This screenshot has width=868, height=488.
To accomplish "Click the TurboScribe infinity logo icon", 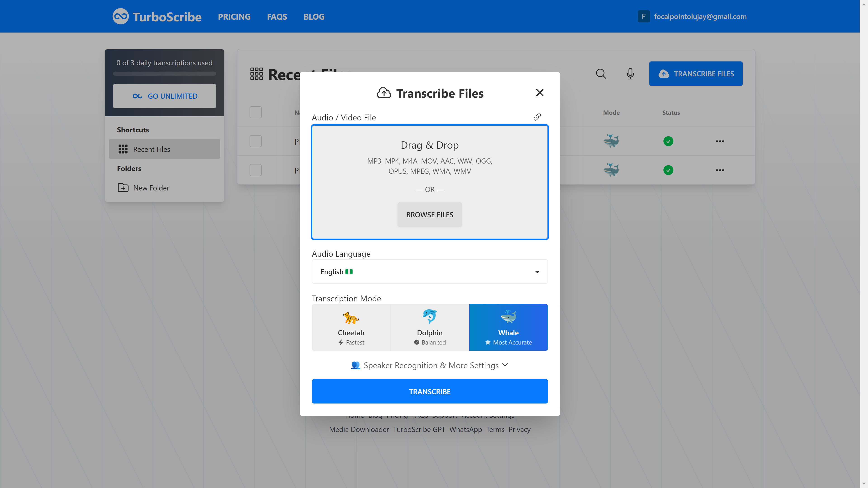I will point(120,16).
